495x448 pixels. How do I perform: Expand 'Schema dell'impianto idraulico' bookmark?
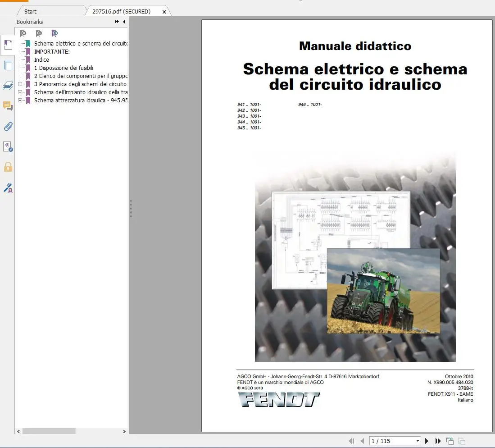coord(20,92)
